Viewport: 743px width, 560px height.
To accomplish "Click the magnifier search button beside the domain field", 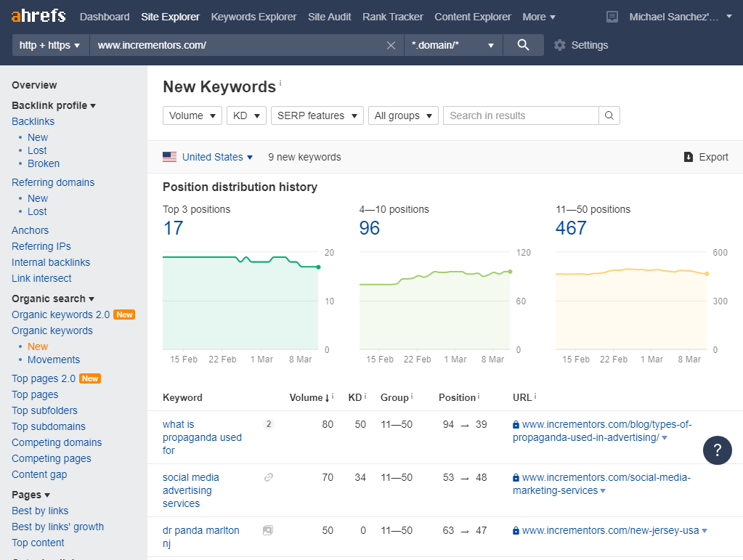I will point(523,45).
